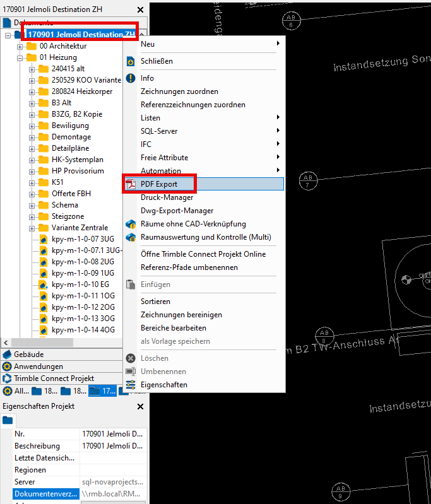Click the Dokumentenverz... property row

[x=80, y=494]
